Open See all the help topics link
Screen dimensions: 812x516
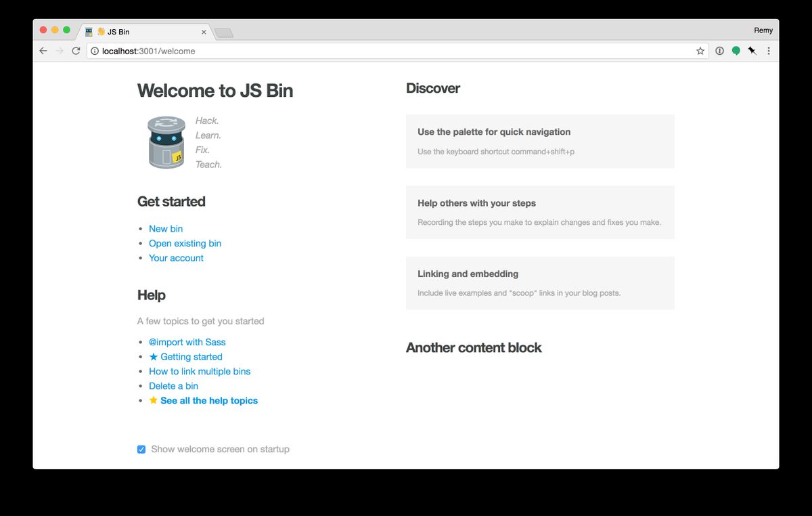click(208, 401)
